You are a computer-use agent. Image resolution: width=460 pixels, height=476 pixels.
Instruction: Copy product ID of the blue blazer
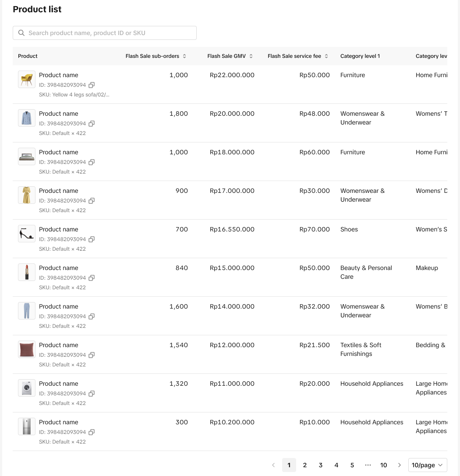pos(92,124)
